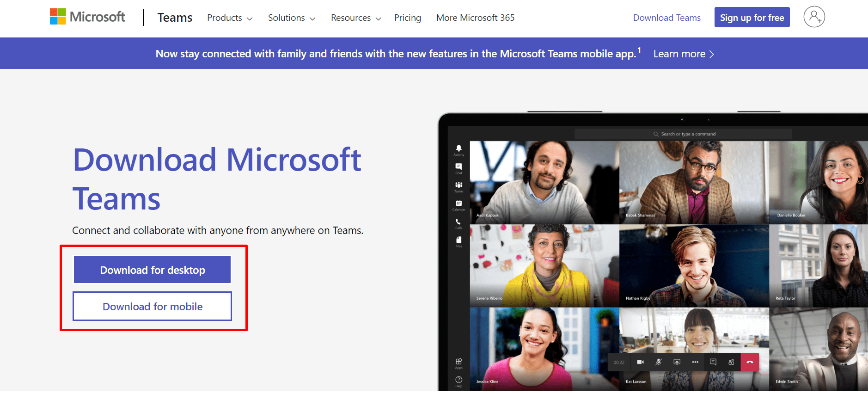Select Nathan Rigby's video tile

pyautogui.click(x=694, y=266)
